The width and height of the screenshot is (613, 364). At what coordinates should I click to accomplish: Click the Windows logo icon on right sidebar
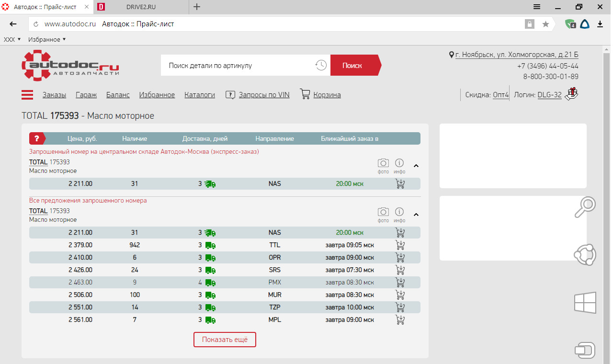coord(585,303)
